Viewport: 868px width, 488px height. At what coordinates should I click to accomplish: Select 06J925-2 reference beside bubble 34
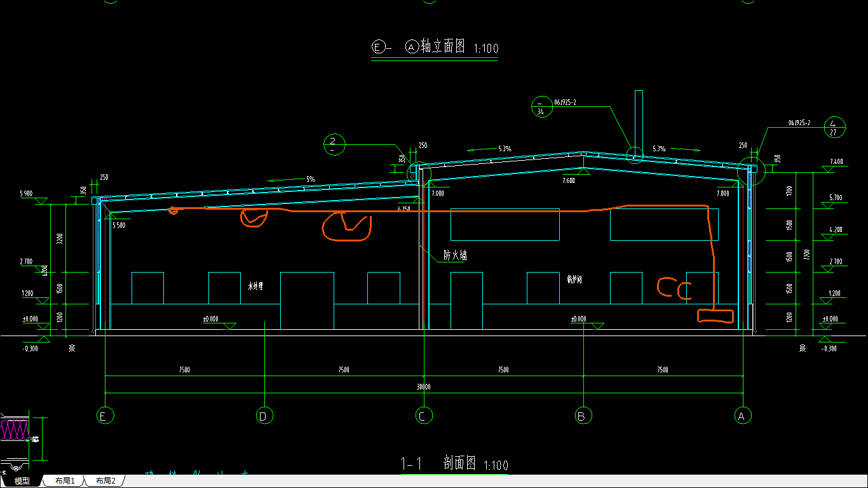[565, 102]
